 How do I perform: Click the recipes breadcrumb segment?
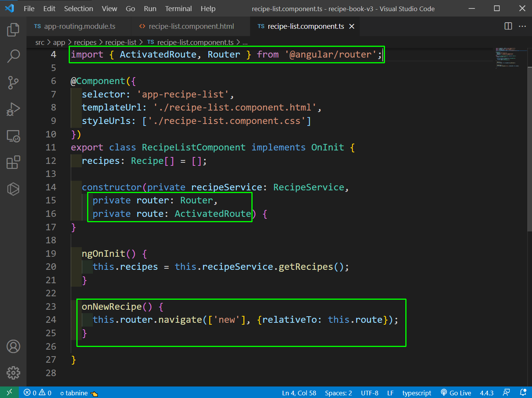[85, 42]
